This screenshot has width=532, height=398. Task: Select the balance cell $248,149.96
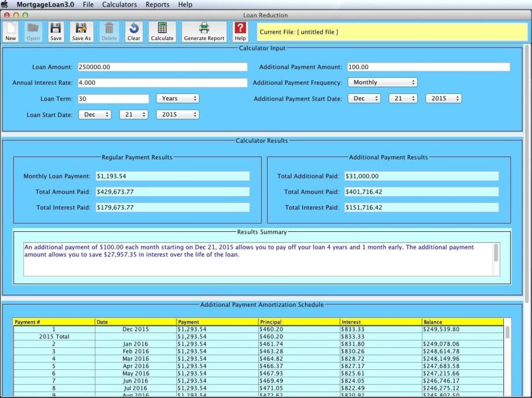point(463,359)
